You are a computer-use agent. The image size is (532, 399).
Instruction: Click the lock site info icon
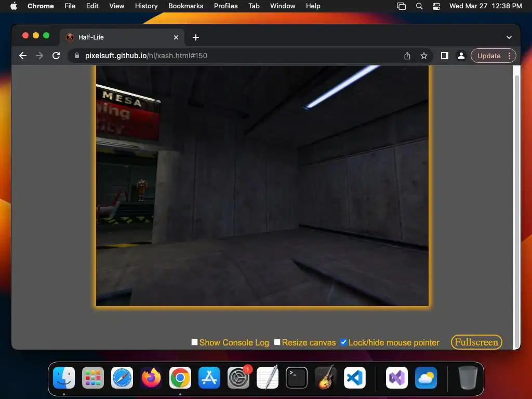pyautogui.click(x=77, y=56)
